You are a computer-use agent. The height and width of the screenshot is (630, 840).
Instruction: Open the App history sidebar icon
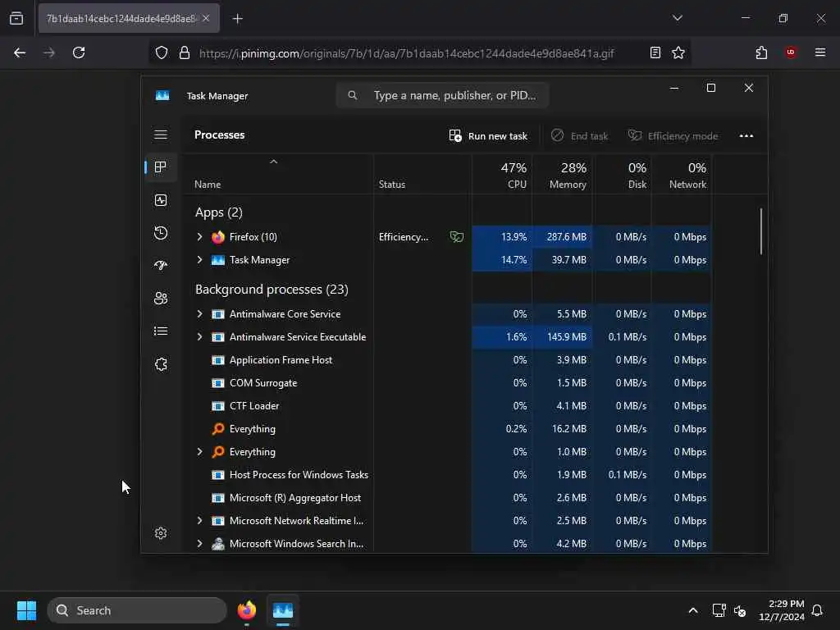161,233
